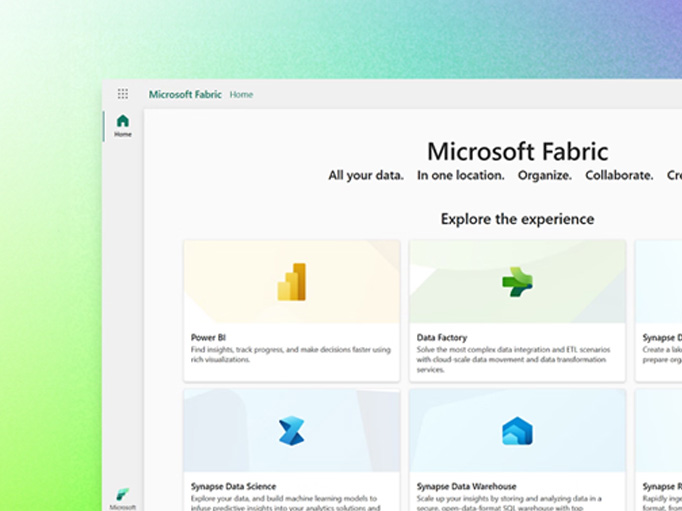Click the 'Collaborate.' tagline
This screenshot has height=511, width=682.
619,175
